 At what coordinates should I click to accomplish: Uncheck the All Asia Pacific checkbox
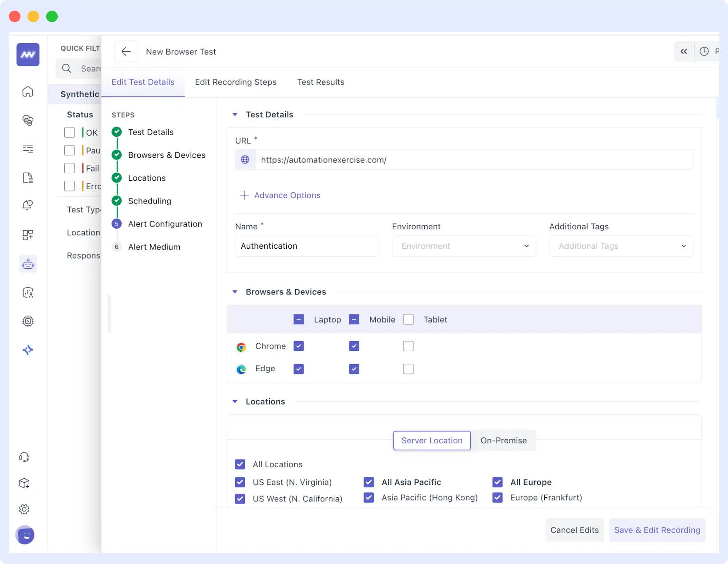(369, 482)
